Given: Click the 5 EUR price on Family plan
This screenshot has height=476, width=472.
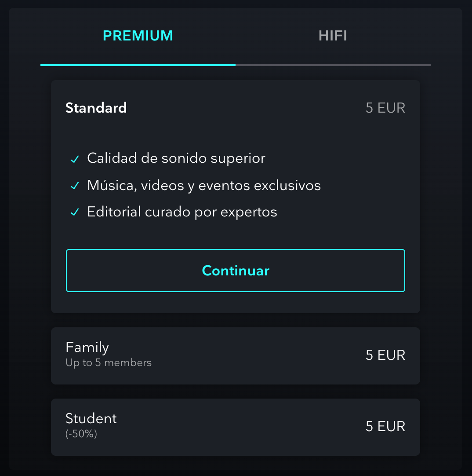Looking at the screenshot, I should [385, 355].
